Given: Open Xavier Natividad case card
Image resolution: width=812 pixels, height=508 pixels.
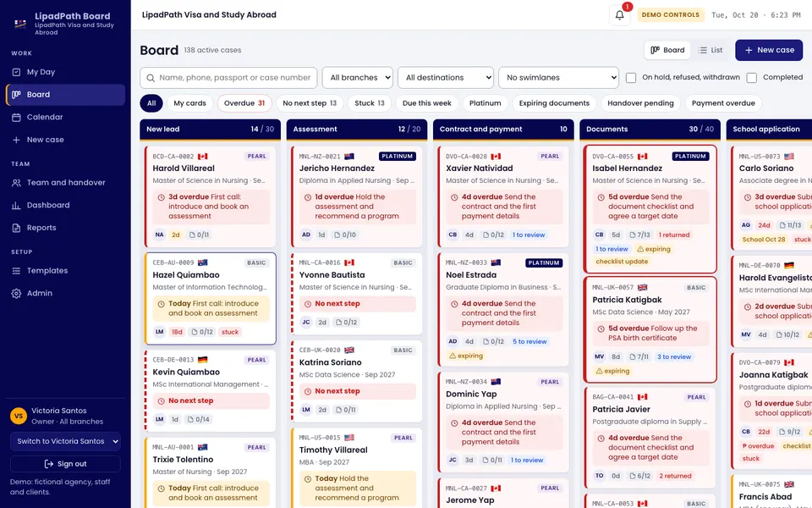Looking at the screenshot, I should (x=502, y=196).
